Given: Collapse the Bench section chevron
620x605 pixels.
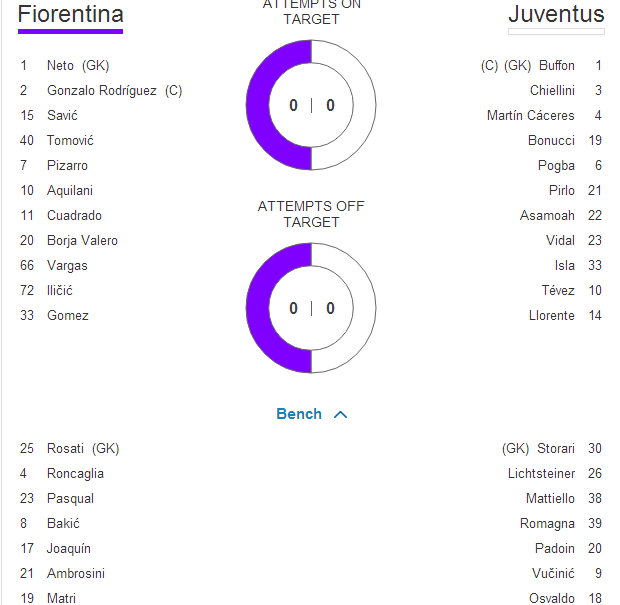Looking at the screenshot, I should point(340,414).
